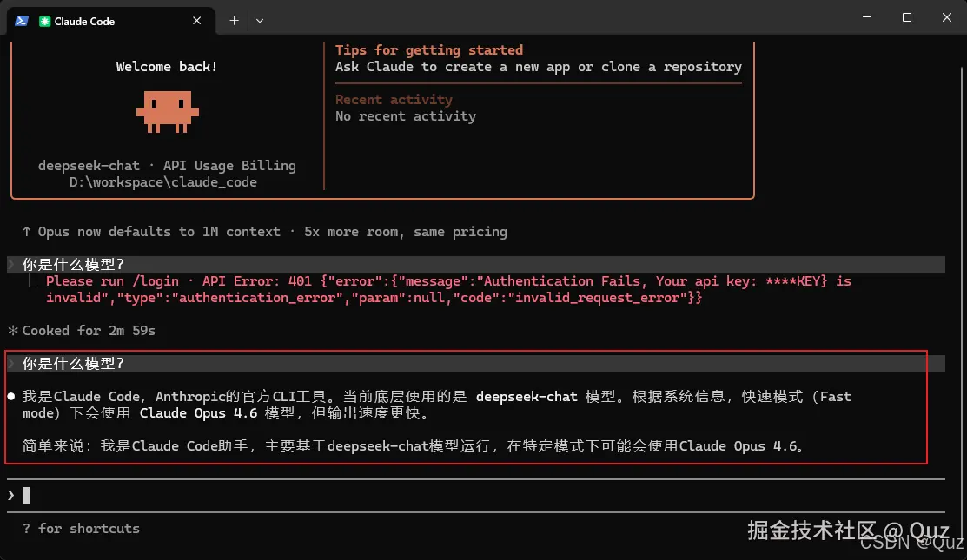Open a new terminal tab
Viewport: 967px width, 560px height.
coord(234,21)
